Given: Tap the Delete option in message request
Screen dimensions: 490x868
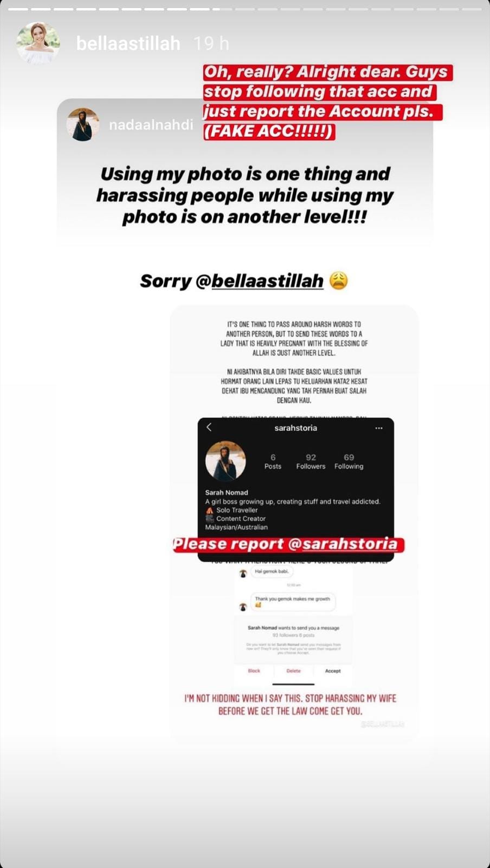Looking at the screenshot, I should (x=293, y=671).
